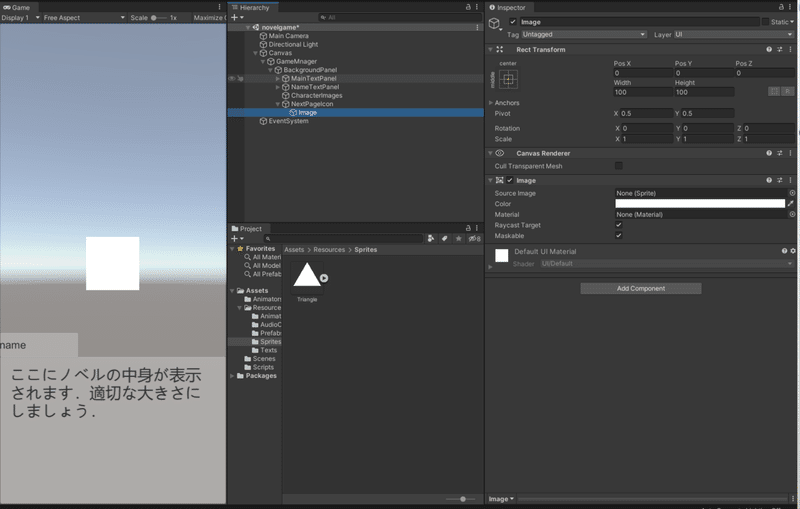Click the Add Component button

(x=641, y=288)
